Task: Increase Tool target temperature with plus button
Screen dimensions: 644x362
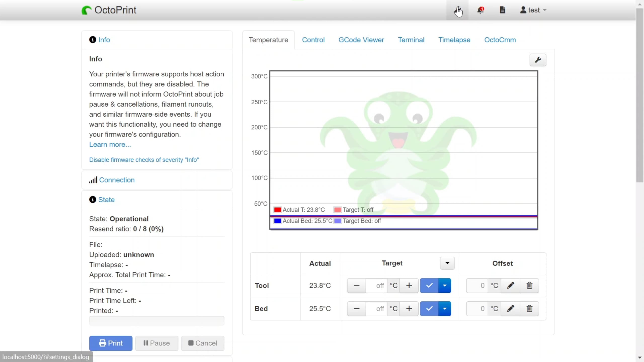Action: 409,285
